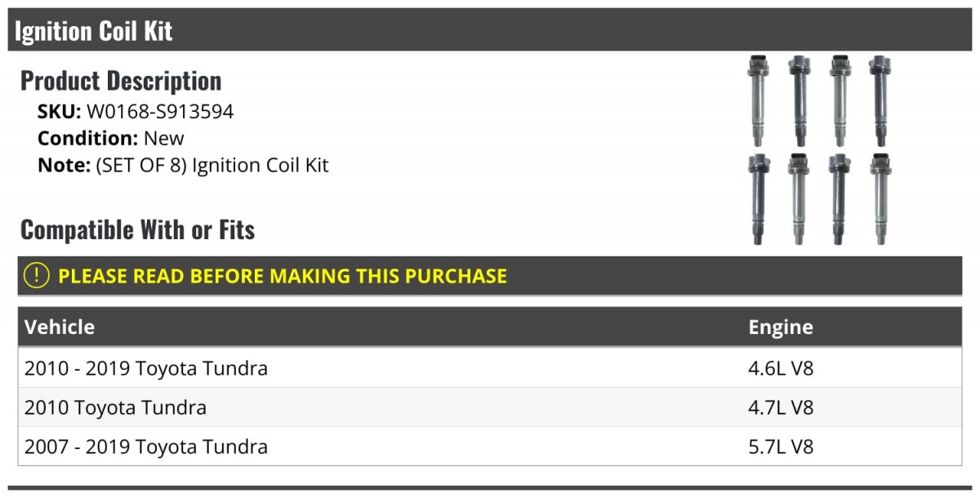Click the Engine column header
The width and height of the screenshot is (980, 498).
click(781, 327)
